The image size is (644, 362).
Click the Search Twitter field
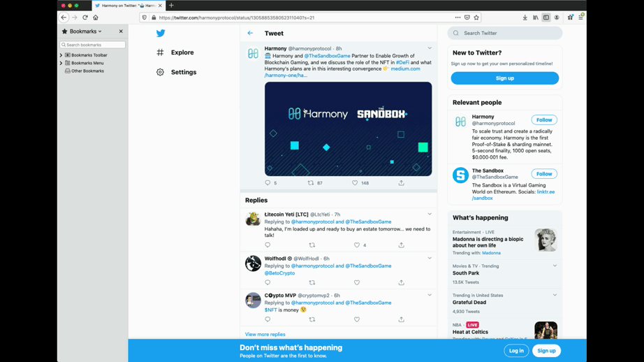[x=505, y=33]
